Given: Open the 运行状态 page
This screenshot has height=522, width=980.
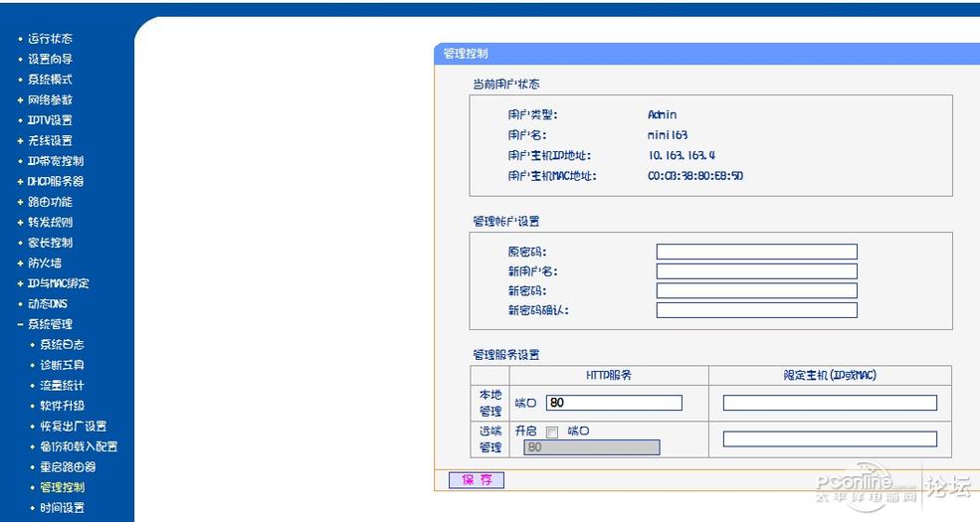Looking at the screenshot, I should 50,39.
